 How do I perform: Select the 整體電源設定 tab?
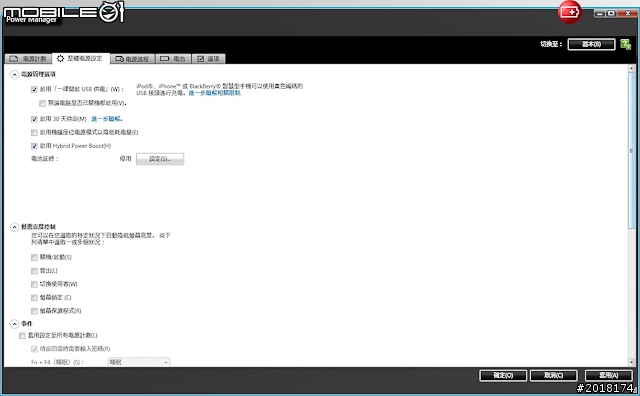(x=80, y=58)
